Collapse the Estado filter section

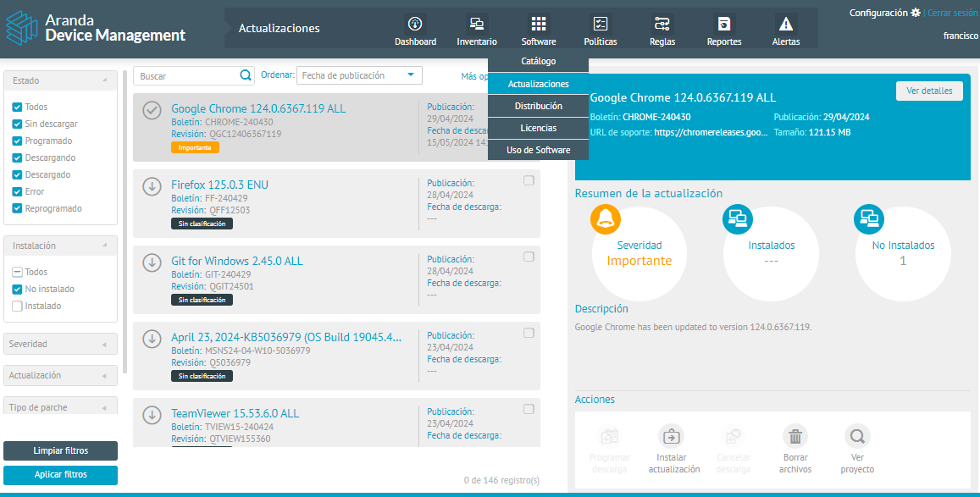(61, 80)
